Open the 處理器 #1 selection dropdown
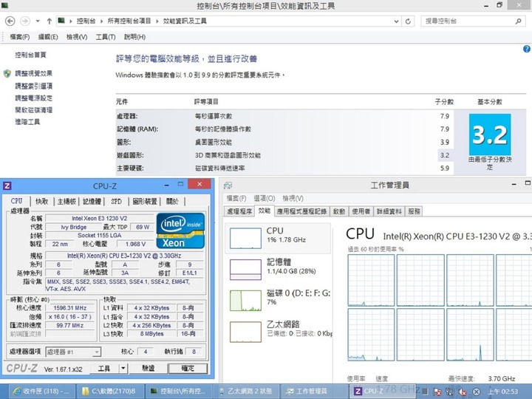 pyautogui.click(x=73, y=352)
